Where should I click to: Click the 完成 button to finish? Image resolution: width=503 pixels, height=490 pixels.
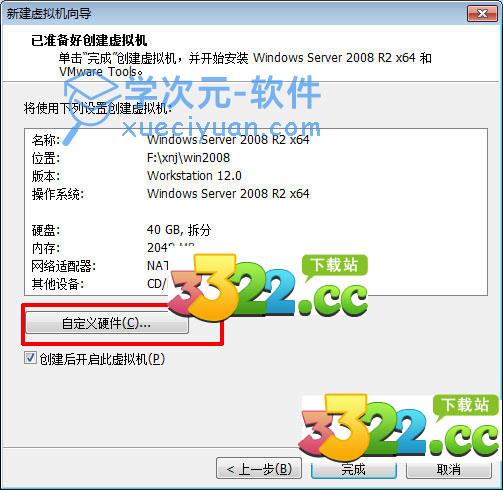[353, 469]
